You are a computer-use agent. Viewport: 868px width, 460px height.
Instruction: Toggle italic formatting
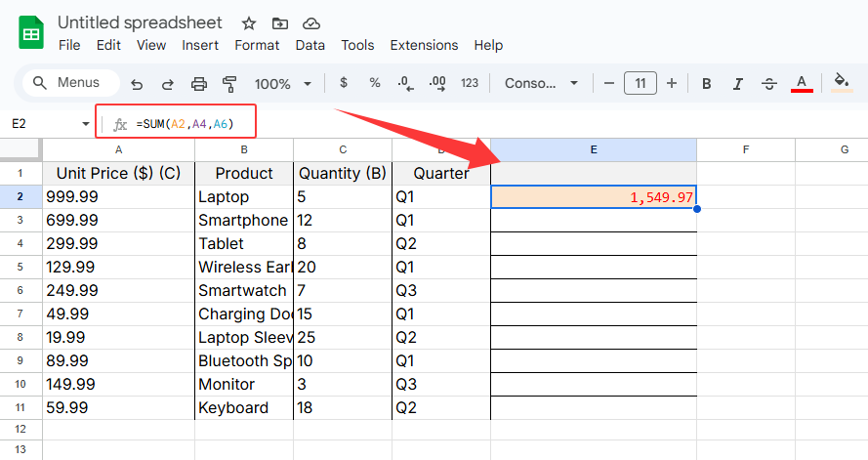(738, 84)
